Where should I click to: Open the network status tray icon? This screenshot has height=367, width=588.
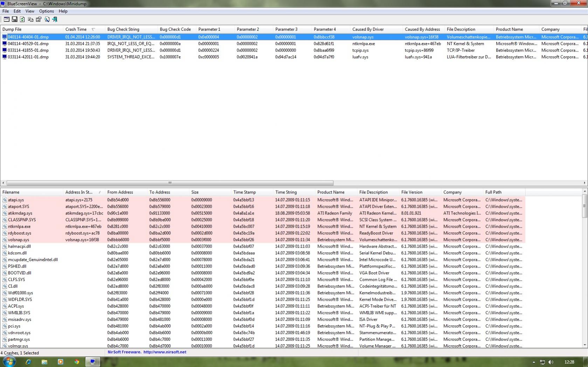542,362
